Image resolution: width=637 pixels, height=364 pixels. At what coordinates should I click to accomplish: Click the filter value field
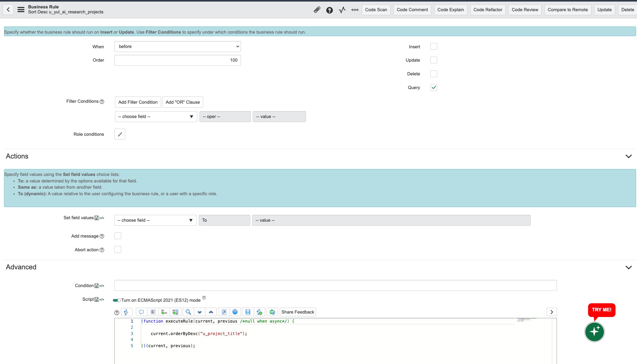pyautogui.click(x=279, y=116)
